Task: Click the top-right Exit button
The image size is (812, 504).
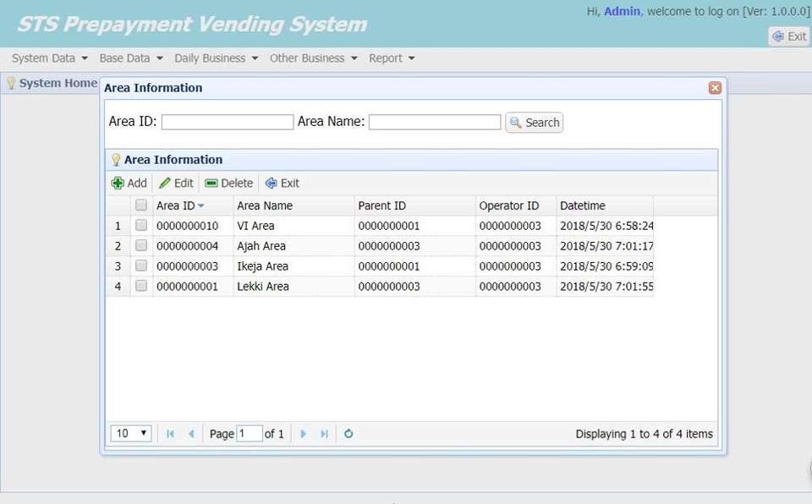Action: click(788, 36)
